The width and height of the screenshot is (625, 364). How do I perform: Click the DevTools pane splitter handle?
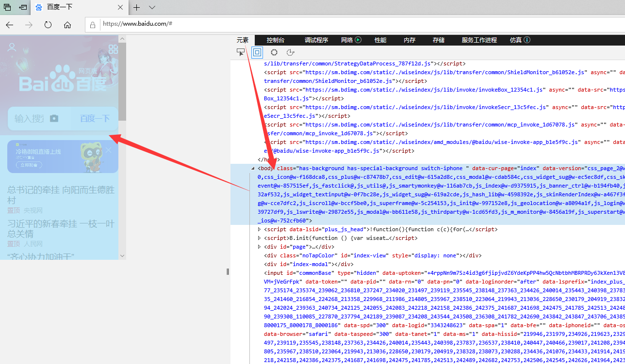[228, 271]
